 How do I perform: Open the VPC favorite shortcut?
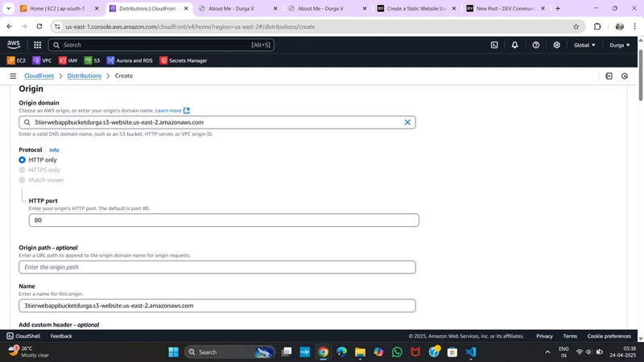[43, 61]
